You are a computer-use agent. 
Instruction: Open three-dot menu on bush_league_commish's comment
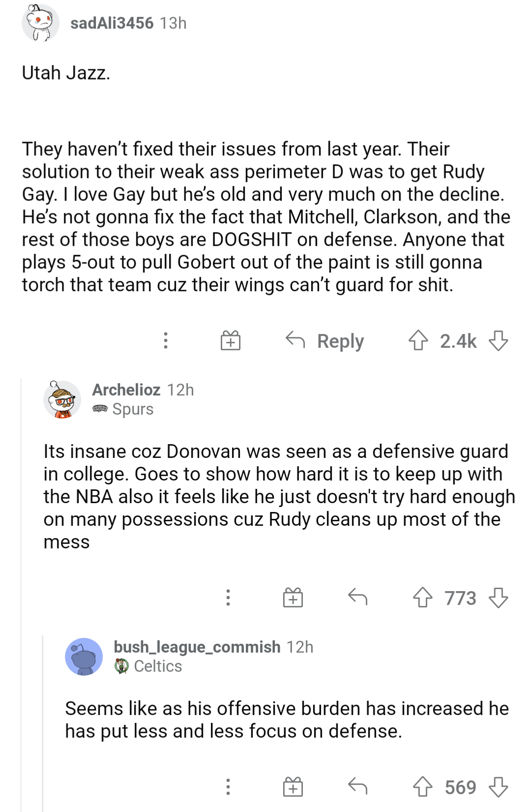tap(228, 786)
